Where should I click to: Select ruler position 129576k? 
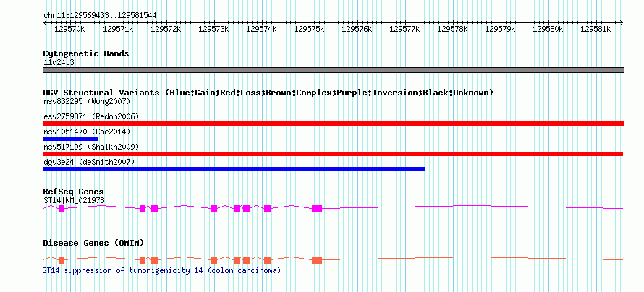[357, 29]
